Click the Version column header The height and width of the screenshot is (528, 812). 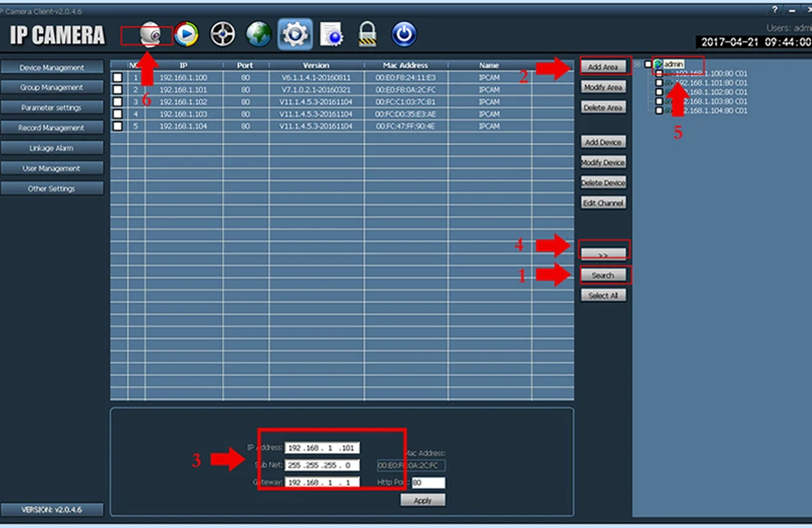point(316,65)
